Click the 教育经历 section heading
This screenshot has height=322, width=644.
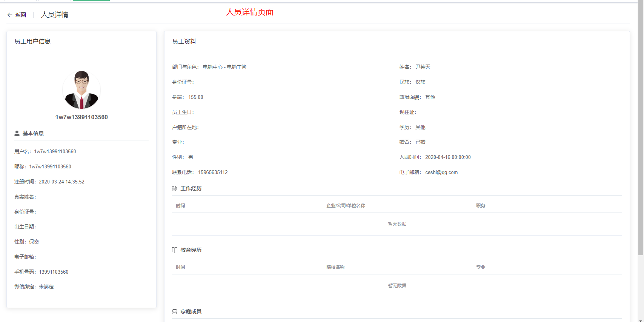191,250
